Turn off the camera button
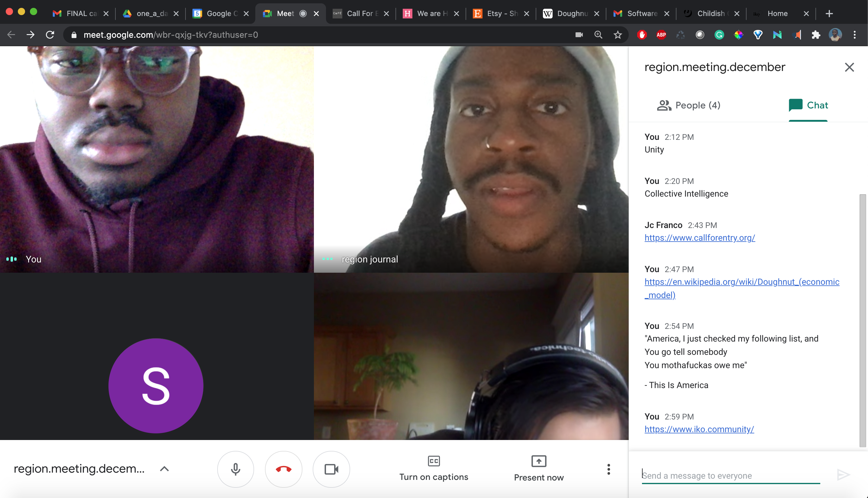The width and height of the screenshot is (868, 498). [331, 469]
